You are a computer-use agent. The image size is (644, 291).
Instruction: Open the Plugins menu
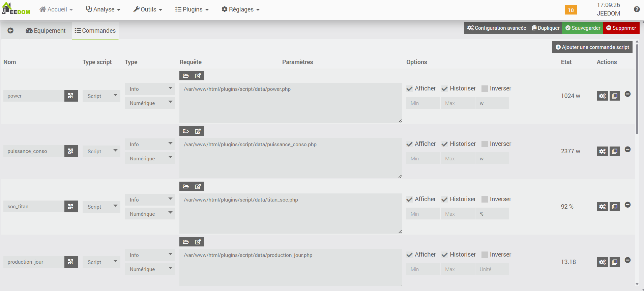point(192,9)
